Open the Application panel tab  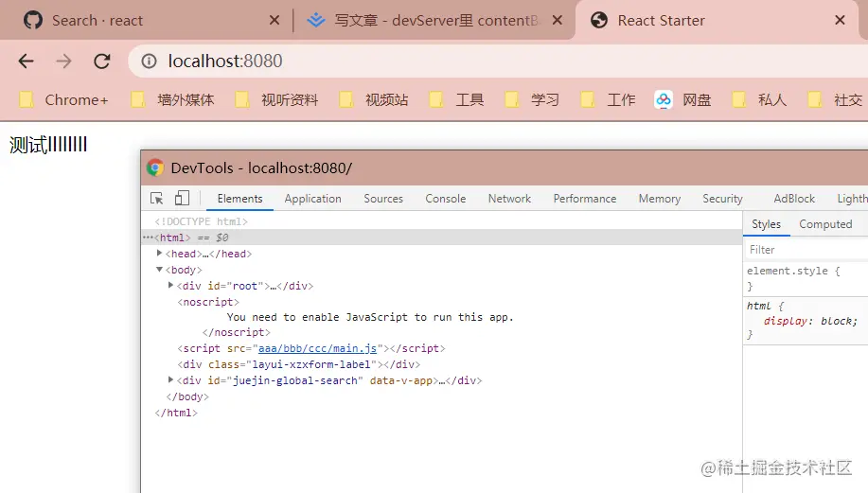[312, 199]
